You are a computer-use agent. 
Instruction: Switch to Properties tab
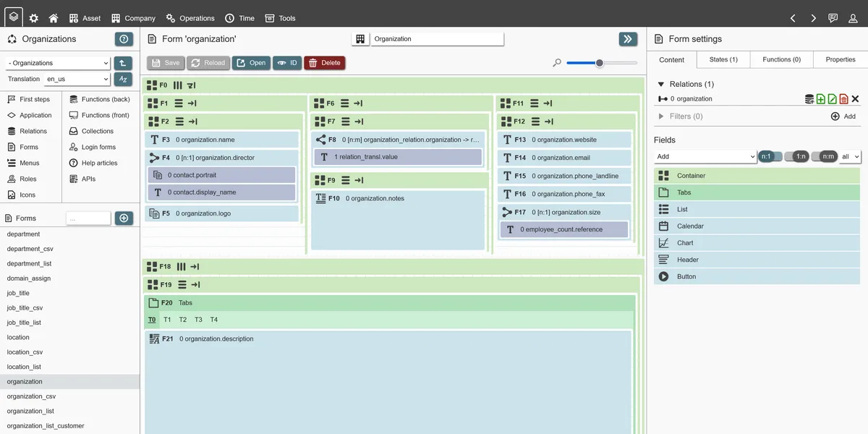pyautogui.click(x=841, y=59)
